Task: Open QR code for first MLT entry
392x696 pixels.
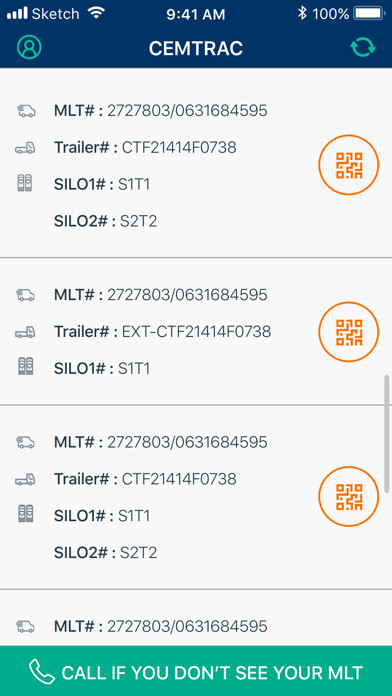Action: tap(348, 165)
